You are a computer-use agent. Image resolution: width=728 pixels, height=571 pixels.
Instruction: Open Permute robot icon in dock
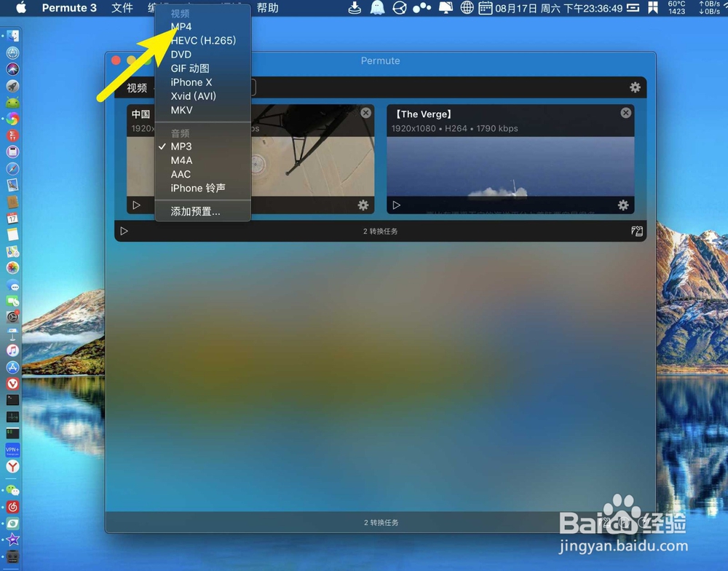click(x=12, y=556)
